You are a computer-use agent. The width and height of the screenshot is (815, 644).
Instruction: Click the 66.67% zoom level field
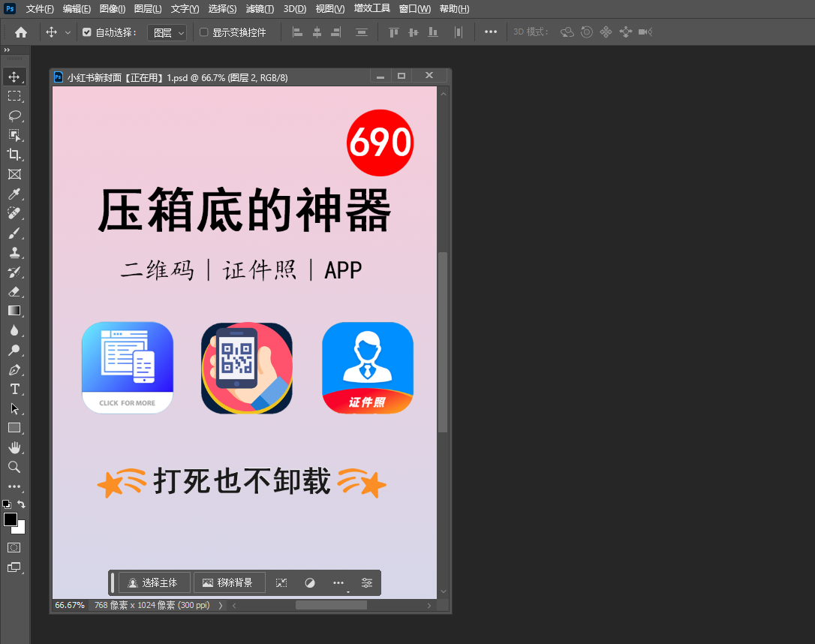pyautogui.click(x=70, y=606)
